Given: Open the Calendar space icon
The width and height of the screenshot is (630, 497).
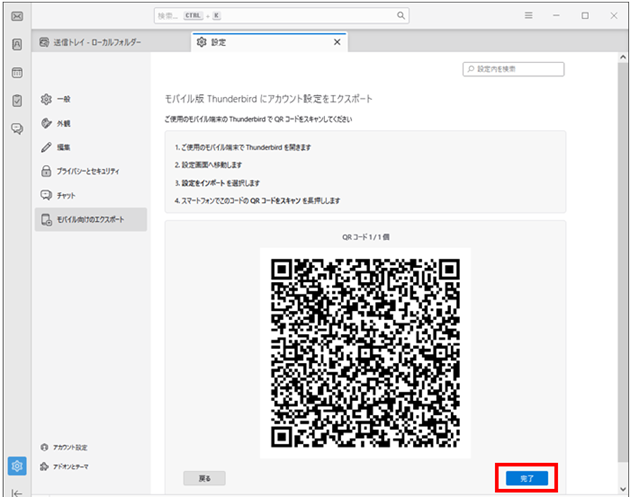Looking at the screenshot, I should [17, 73].
